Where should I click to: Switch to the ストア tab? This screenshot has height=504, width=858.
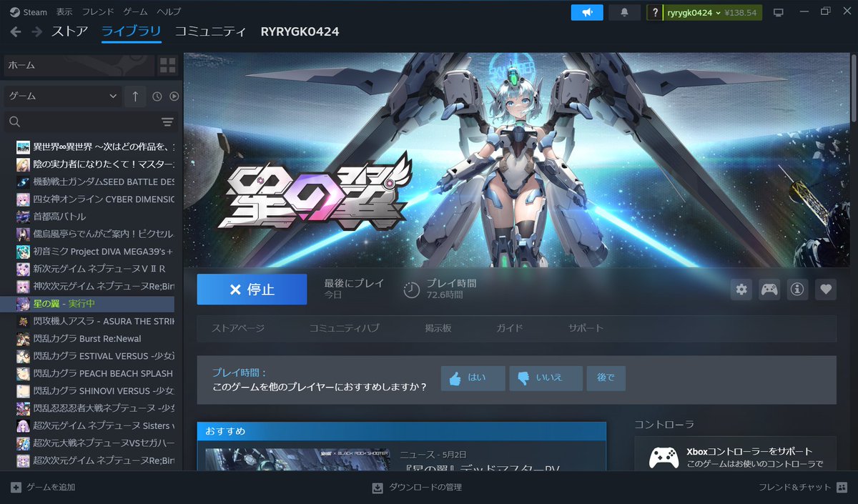69,31
